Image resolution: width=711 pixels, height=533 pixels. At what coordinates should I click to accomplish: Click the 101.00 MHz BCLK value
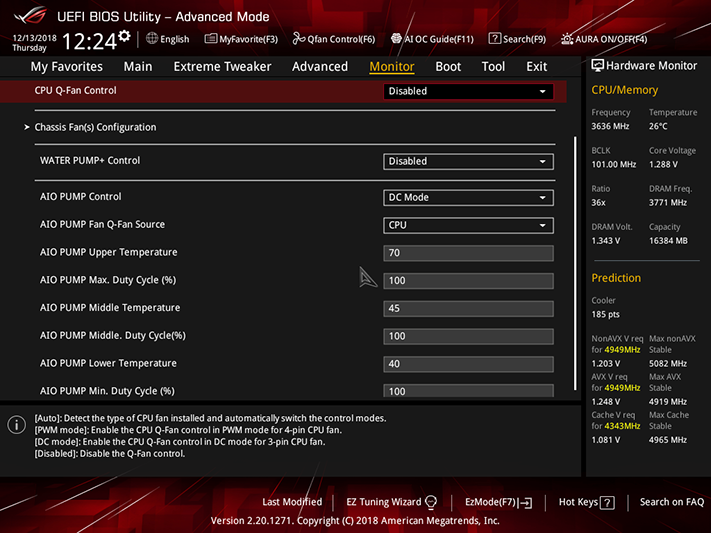click(x=613, y=164)
